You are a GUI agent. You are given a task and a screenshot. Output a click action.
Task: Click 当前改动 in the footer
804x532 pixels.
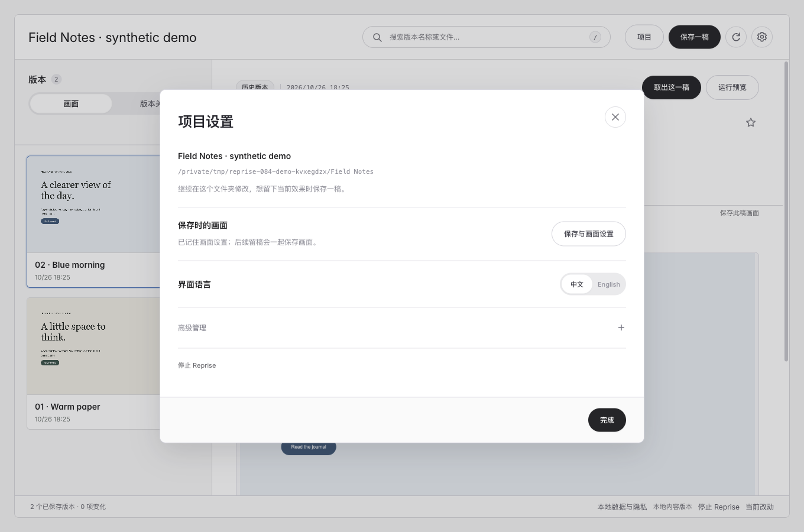coord(760,507)
